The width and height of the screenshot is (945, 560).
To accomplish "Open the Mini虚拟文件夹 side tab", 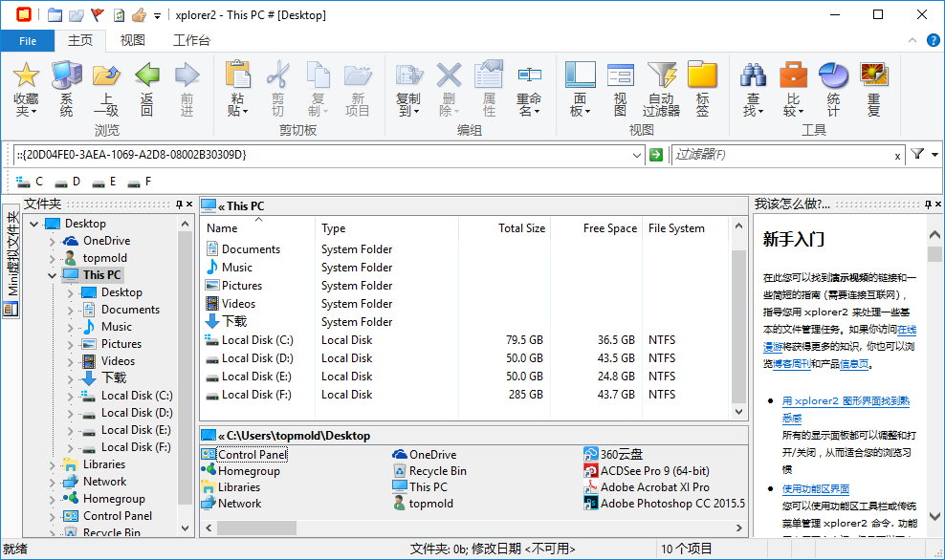I will click(11, 262).
